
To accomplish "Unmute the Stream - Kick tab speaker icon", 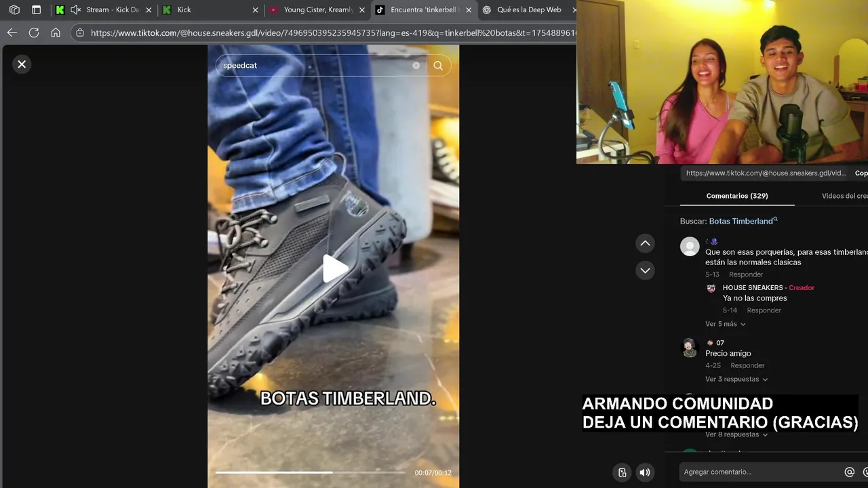I will [75, 10].
